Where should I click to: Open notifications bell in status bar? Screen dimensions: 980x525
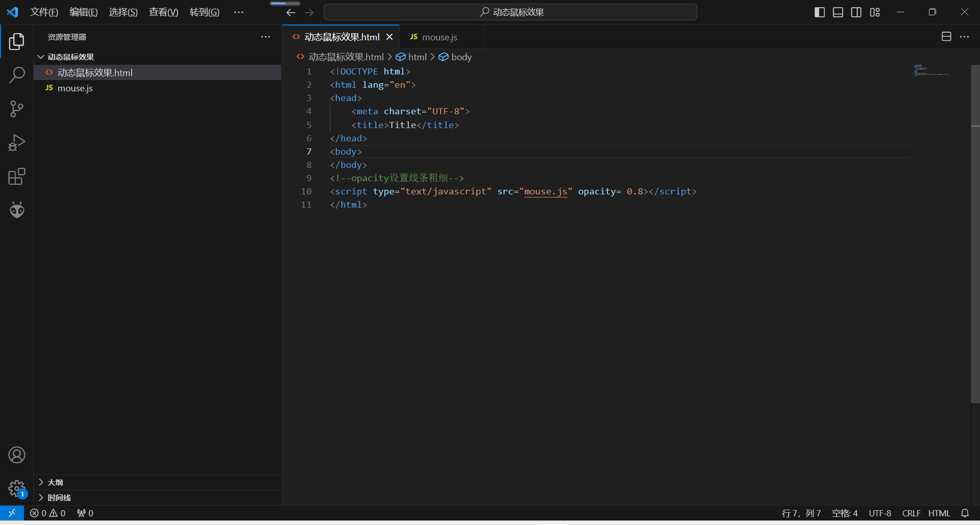965,513
